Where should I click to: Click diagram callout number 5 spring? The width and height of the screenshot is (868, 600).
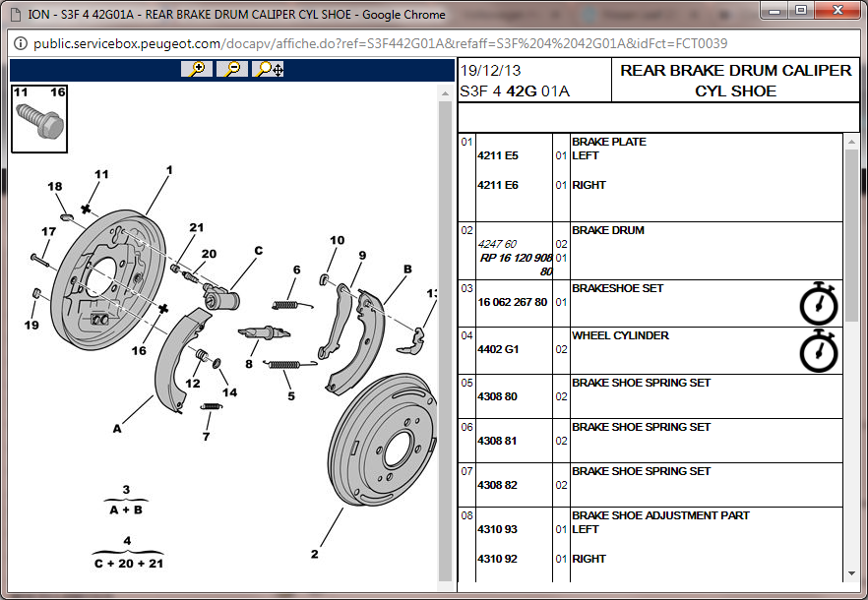(x=291, y=395)
